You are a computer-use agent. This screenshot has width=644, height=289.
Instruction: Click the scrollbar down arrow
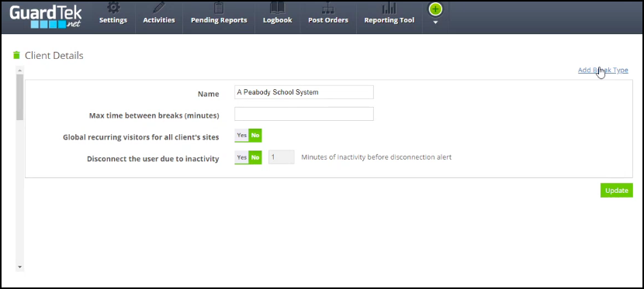click(19, 267)
